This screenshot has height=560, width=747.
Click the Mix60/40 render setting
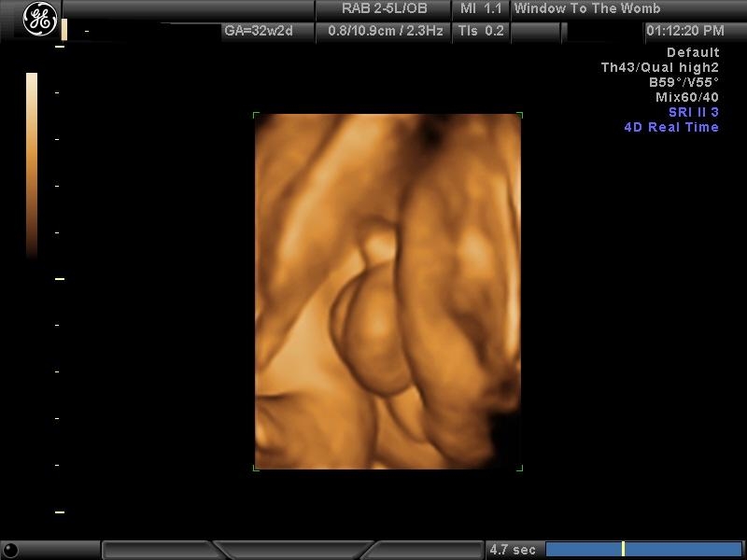click(687, 97)
